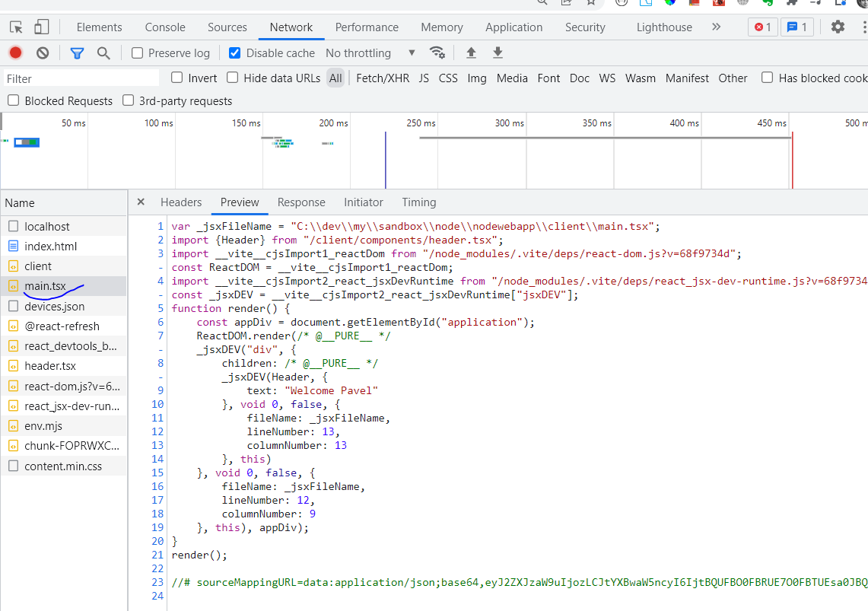Export HAR file with download arrow
The image size is (868, 611).
(498, 53)
